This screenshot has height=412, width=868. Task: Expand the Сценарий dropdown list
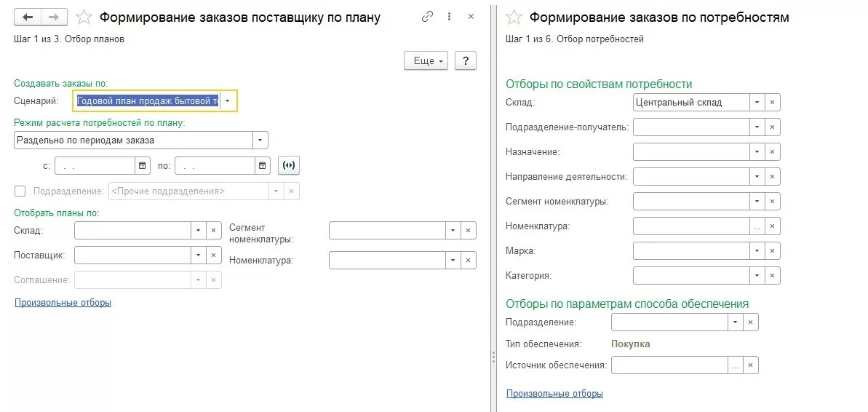point(228,101)
